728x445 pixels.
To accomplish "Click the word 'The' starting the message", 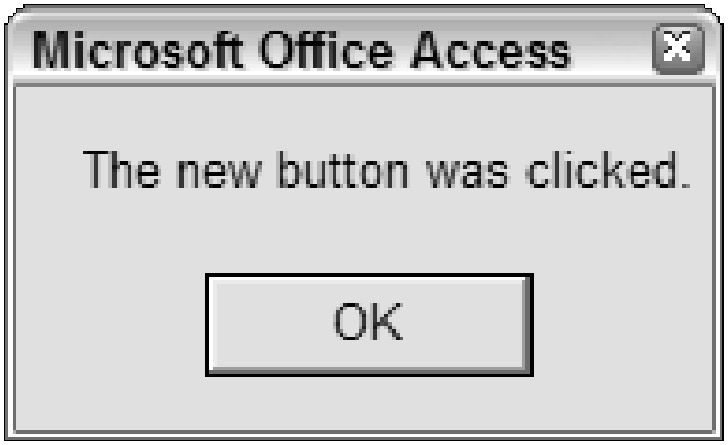I will [117, 172].
